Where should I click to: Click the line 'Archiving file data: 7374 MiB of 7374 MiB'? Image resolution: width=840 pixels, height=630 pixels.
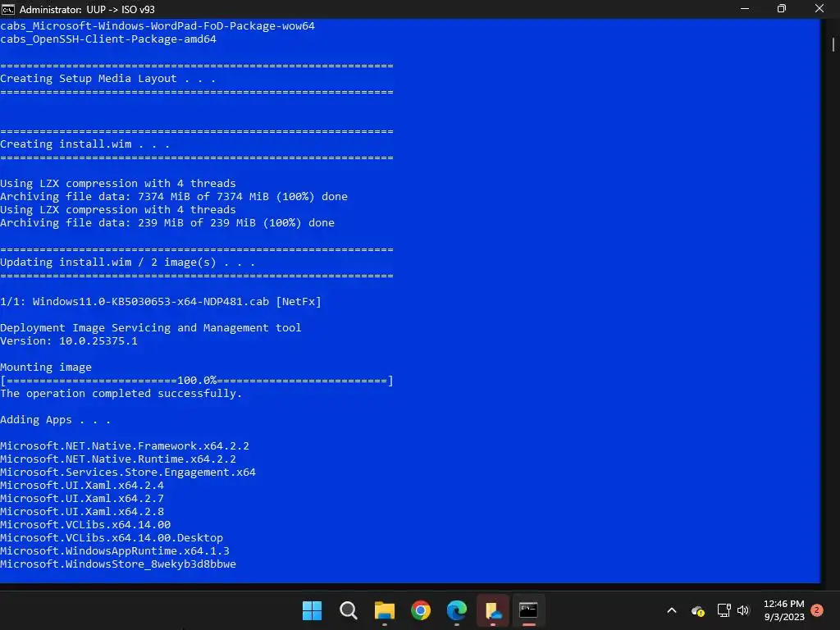coord(174,197)
